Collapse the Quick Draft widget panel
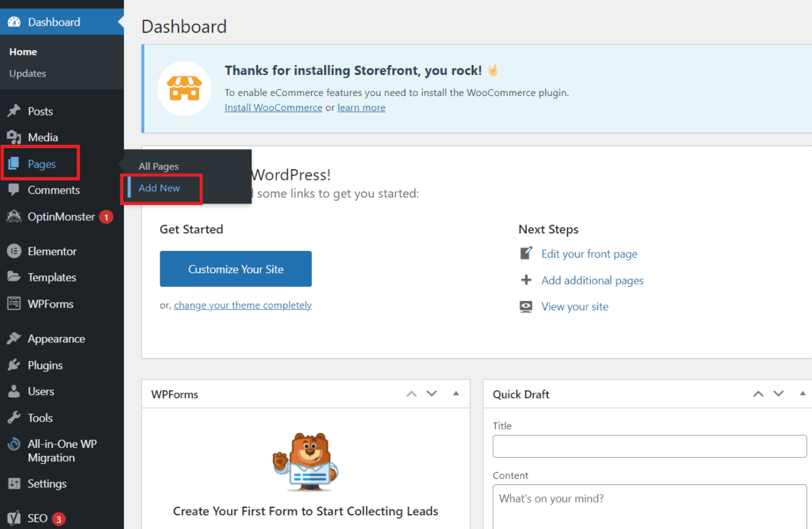 point(803,394)
